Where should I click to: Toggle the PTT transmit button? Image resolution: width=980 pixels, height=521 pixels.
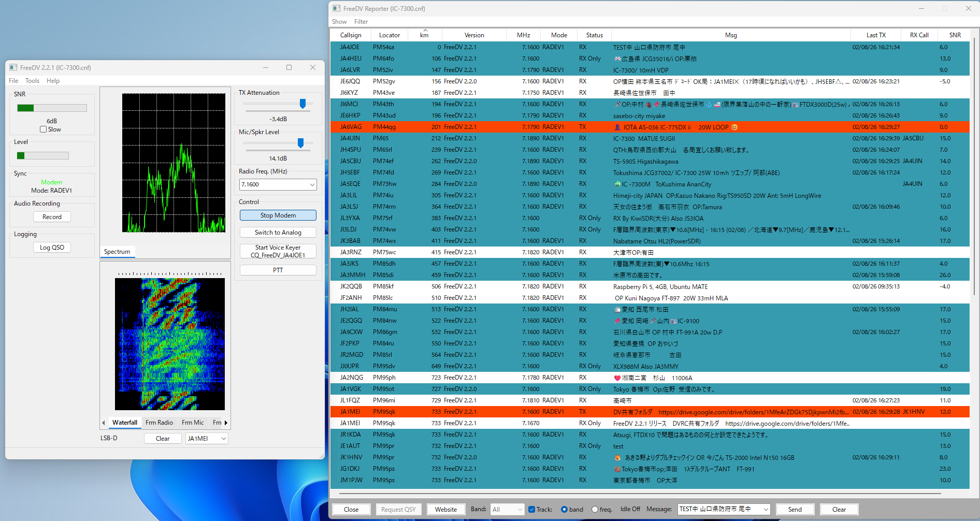tap(278, 270)
